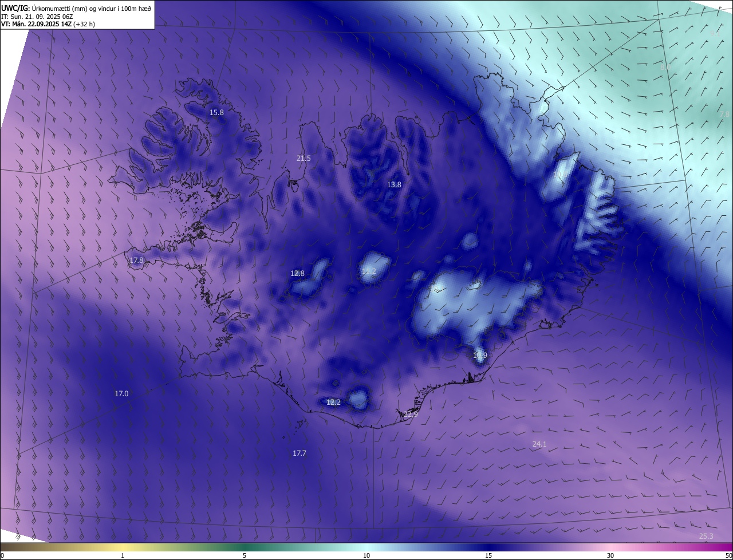Click the 15.8 value over the Westfjords

(216, 113)
